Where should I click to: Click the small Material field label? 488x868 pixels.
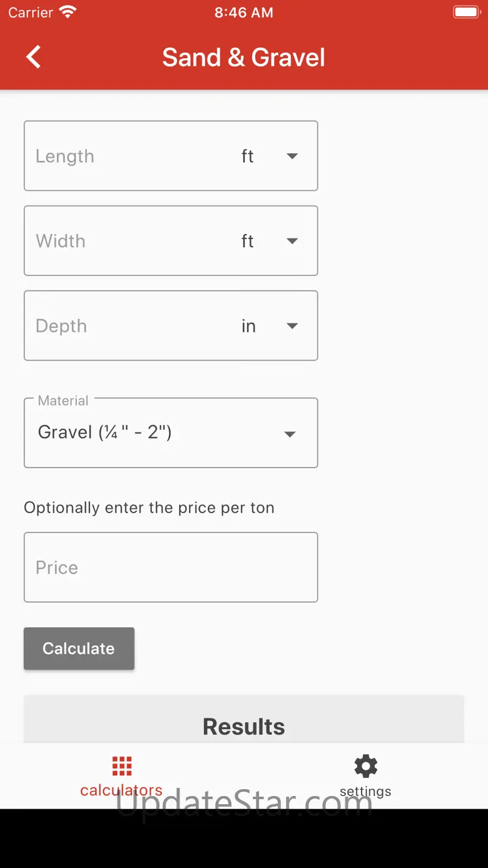[x=63, y=401]
